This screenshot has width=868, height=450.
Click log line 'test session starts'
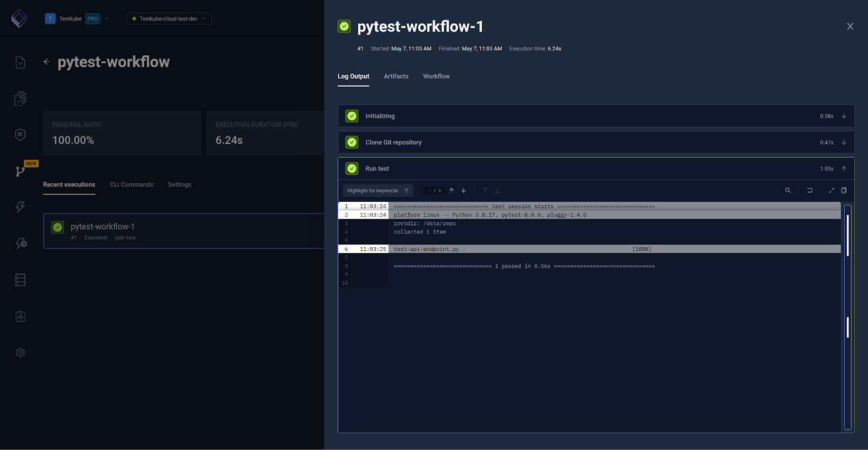tap(524, 207)
